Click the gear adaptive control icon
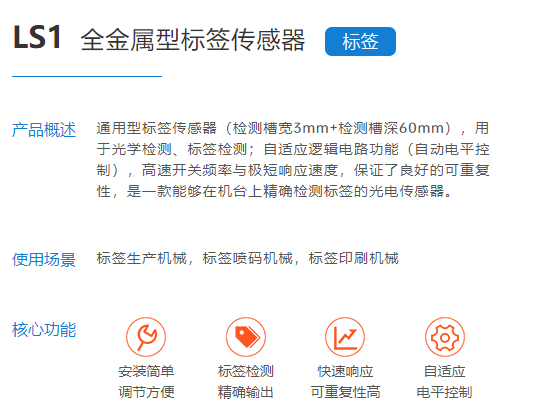The image size is (533, 409). tap(445, 337)
